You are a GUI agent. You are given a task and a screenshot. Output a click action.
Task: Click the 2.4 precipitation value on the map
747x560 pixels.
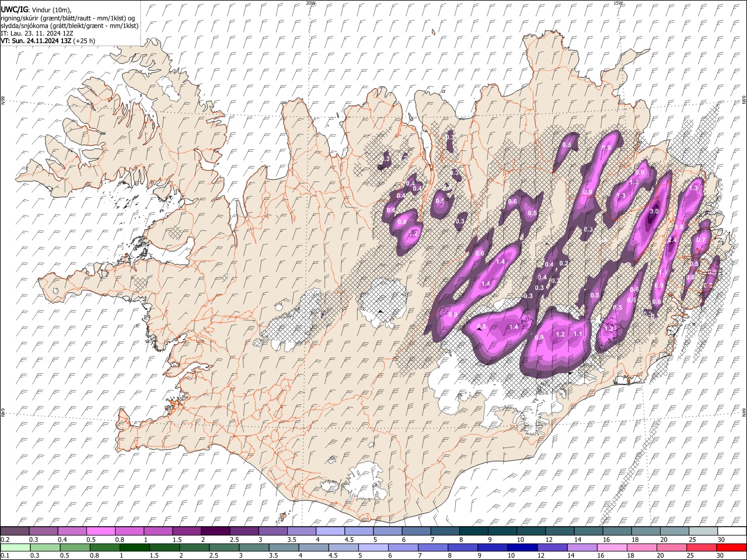pyautogui.click(x=672, y=240)
